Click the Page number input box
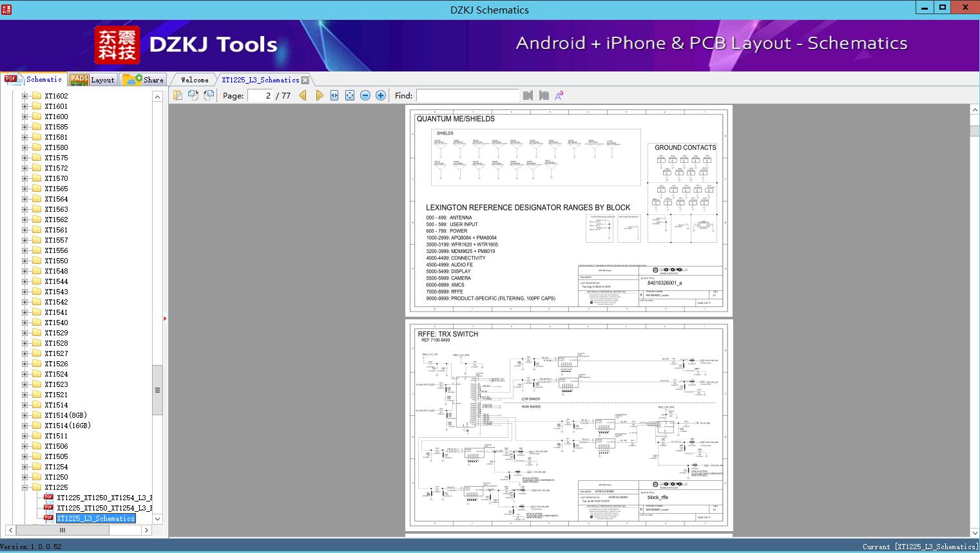This screenshot has width=980, height=553. [260, 95]
